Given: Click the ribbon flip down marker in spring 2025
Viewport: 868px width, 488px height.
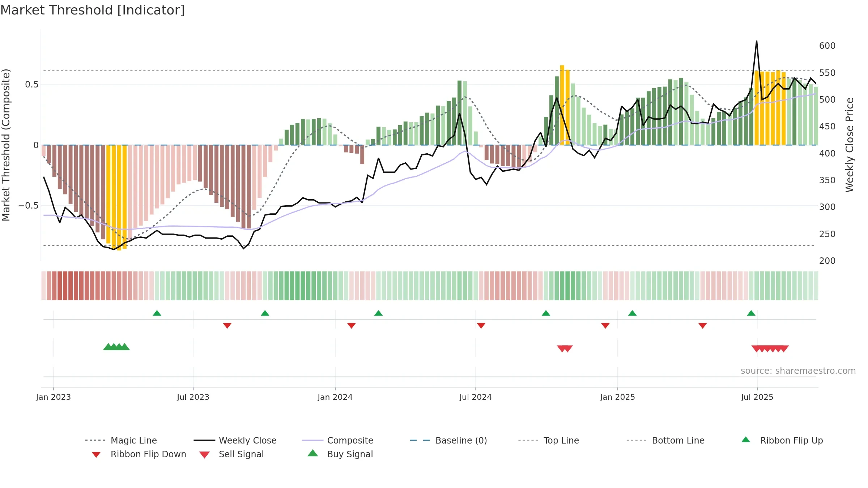Looking at the screenshot, I should click(x=703, y=325).
